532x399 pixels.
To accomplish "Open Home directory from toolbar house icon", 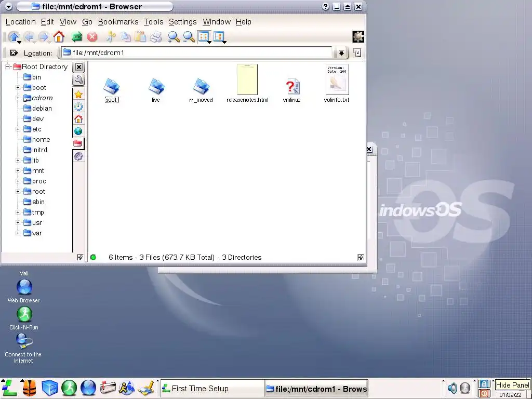I will point(59,36).
